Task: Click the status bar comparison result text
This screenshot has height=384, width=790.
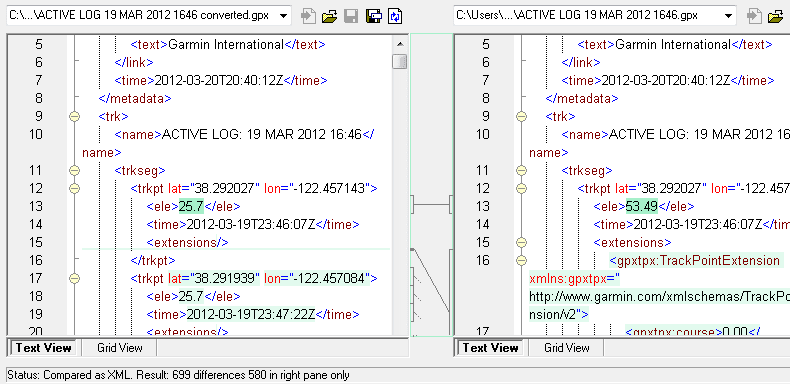Action: [178, 375]
